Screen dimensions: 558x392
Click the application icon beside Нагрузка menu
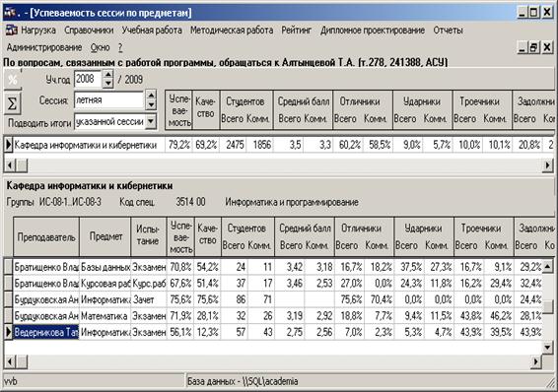point(12,31)
